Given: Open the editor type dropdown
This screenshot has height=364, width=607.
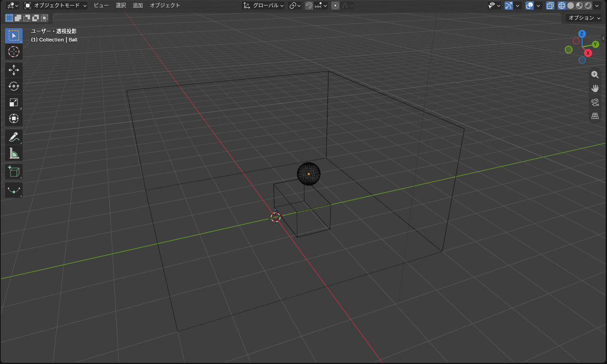Looking at the screenshot, I should pos(13,6).
